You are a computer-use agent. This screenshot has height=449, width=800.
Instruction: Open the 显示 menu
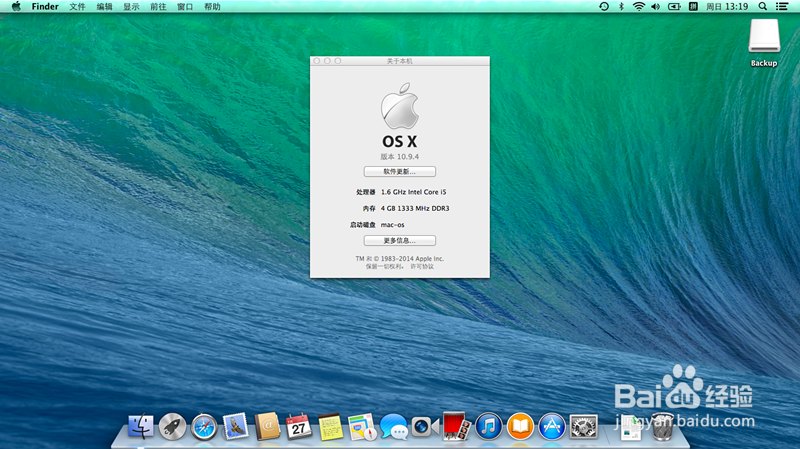click(x=131, y=7)
